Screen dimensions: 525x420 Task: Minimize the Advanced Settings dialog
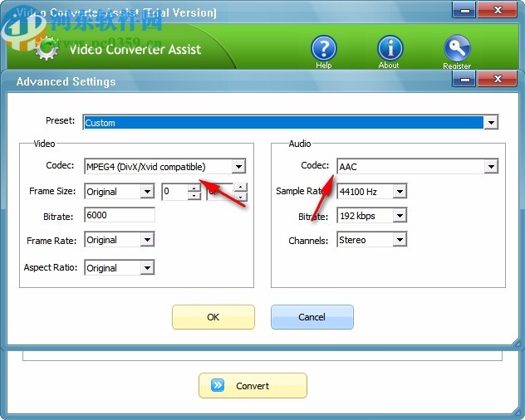pos(464,80)
